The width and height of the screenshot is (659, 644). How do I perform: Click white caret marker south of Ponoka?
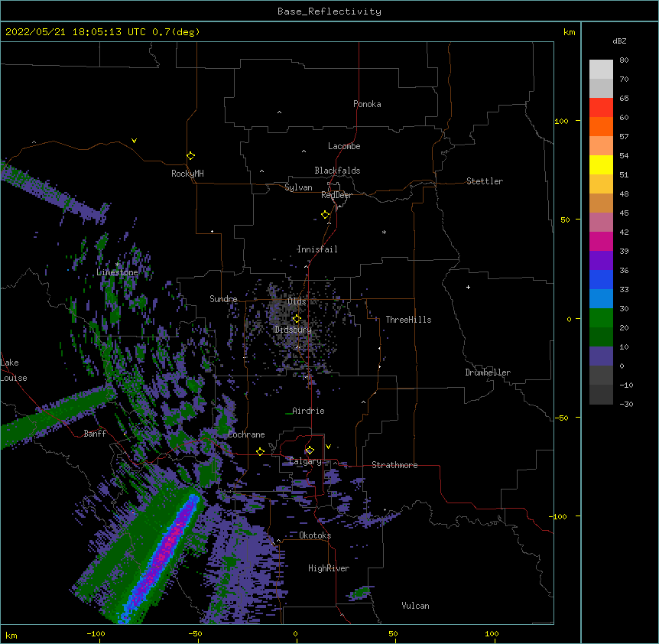click(x=279, y=112)
